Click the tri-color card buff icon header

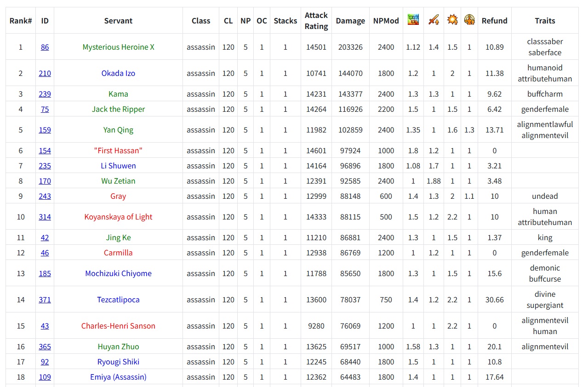[413, 20]
